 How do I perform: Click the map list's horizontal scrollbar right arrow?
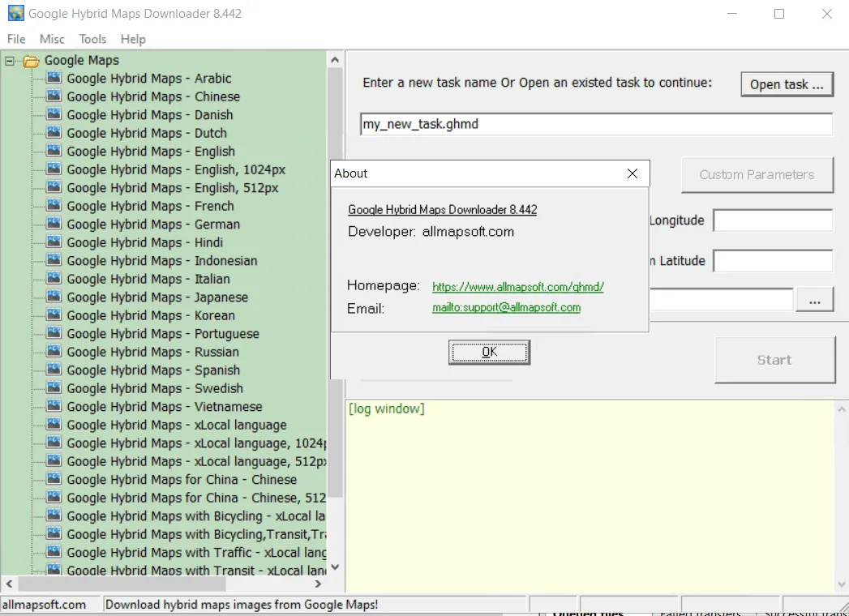[318, 584]
